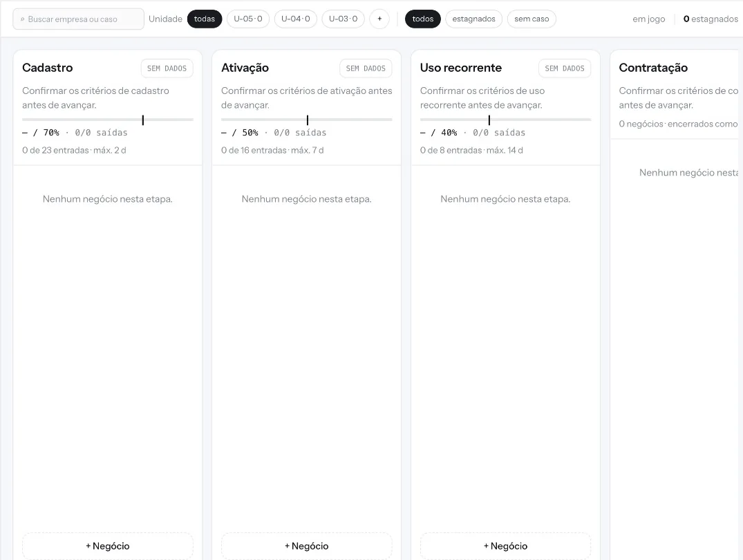The image size is (743, 560).
Task: Click SEM DADOS badge in Ativação column
Action: (x=366, y=68)
